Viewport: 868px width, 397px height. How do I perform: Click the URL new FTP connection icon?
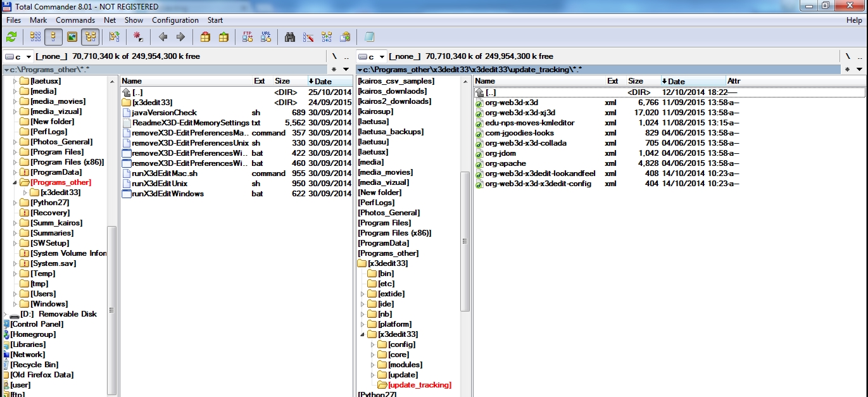click(x=266, y=37)
